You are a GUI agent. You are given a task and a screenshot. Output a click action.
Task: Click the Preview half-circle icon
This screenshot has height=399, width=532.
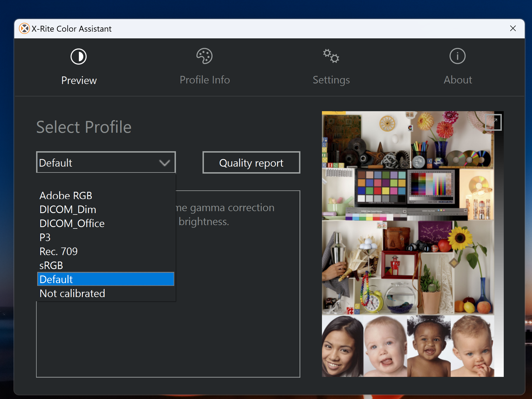(x=79, y=57)
